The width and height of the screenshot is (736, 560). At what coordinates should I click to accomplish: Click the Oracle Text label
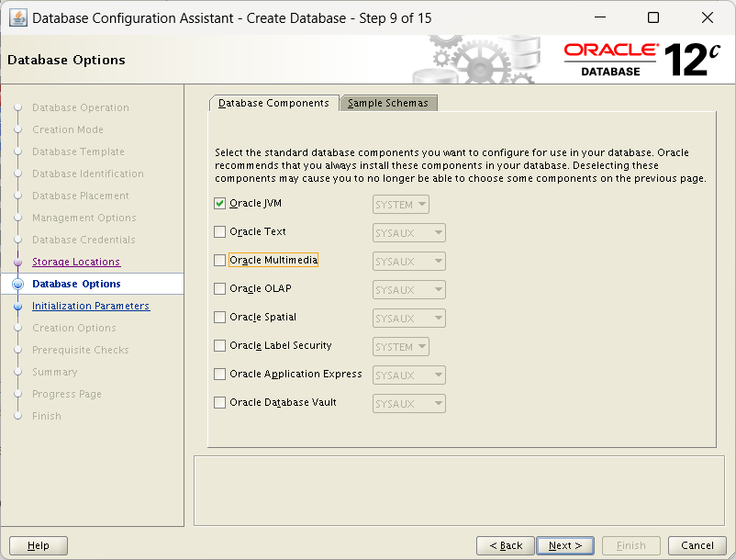point(258,232)
